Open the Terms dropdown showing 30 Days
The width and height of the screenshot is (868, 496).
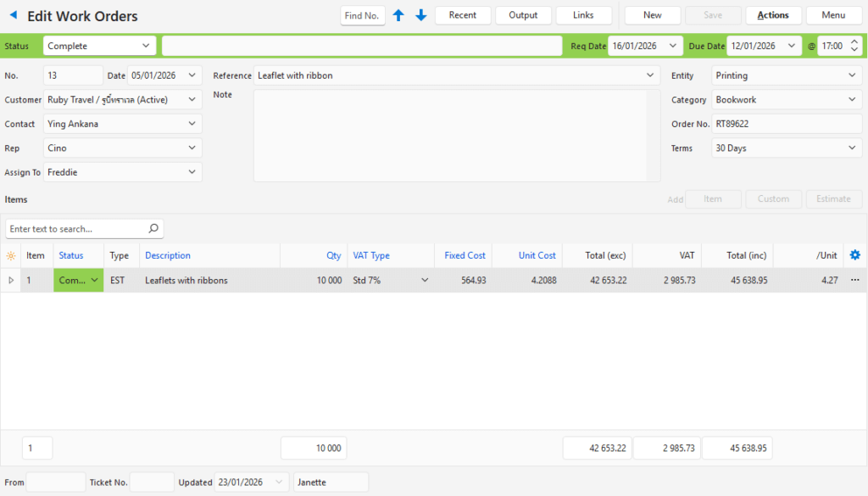[x=852, y=148]
